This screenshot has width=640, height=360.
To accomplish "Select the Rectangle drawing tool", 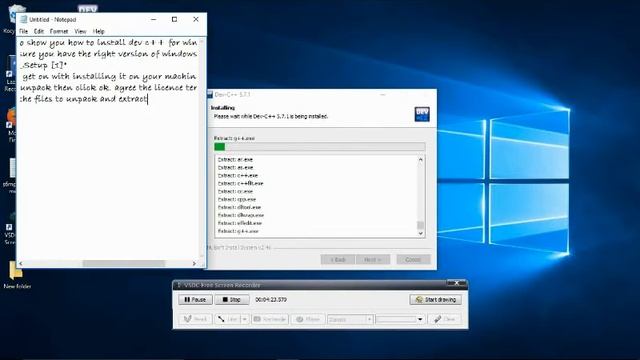I will coord(270,319).
